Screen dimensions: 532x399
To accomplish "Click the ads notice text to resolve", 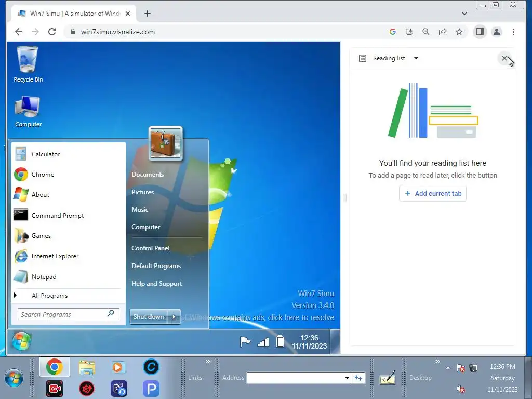I will (x=258, y=317).
